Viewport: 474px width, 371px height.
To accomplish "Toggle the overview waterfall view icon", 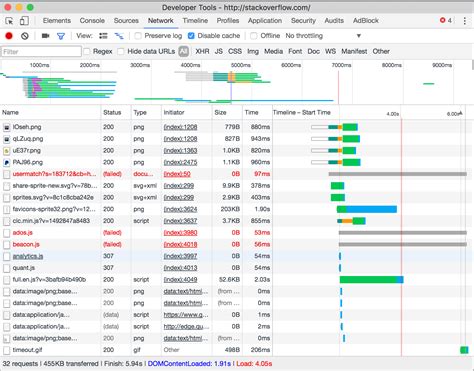I will pyautogui.click(x=119, y=36).
